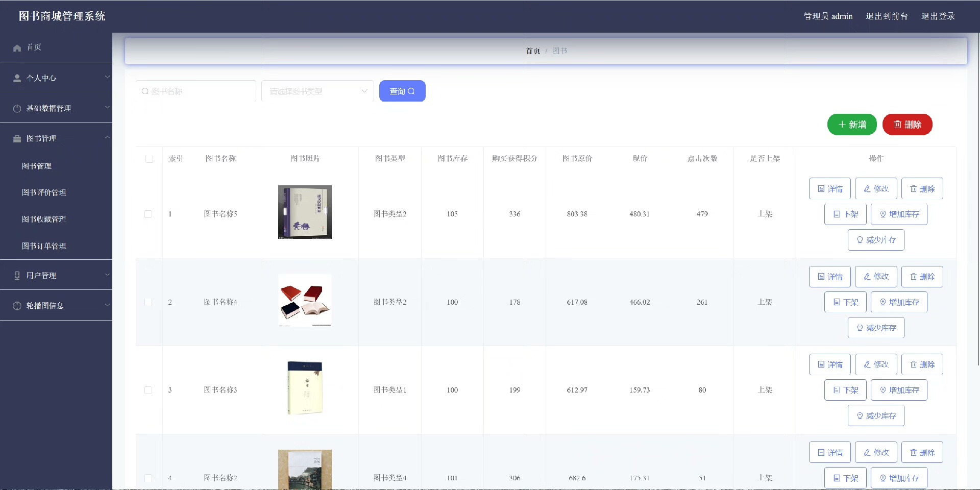
Task: Click 退出登录 in the top bar
Action: [x=938, y=16]
